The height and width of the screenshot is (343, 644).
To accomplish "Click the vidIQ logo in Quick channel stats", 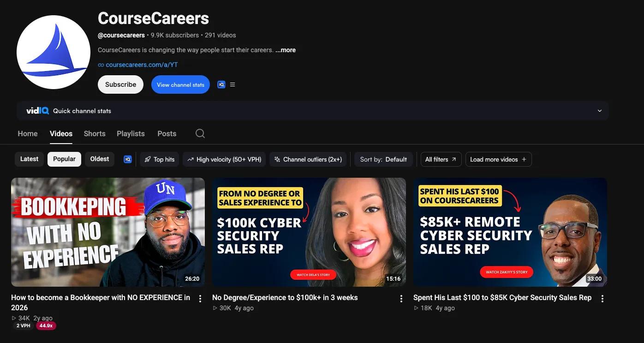I will click(x=37, y=111).
